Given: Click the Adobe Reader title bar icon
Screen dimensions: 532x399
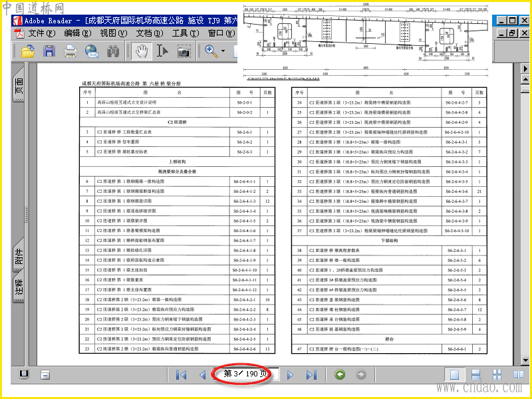Looking at the screenshot, I should coord(17,21).
